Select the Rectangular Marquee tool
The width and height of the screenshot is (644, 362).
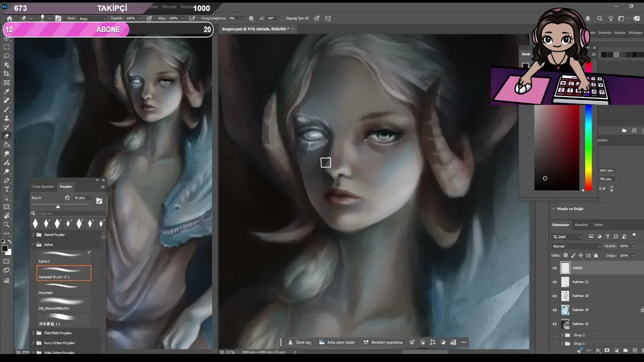(7, 47)
